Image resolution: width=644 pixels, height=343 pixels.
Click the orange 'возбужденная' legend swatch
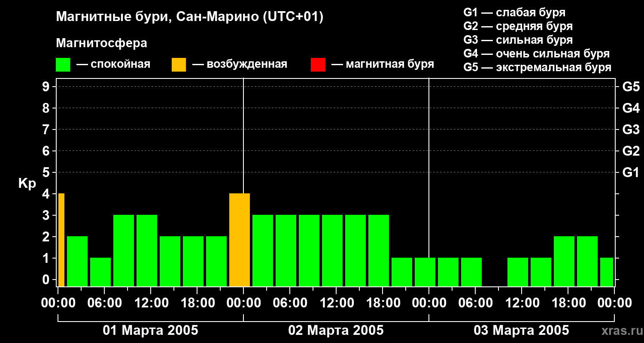click(x=179, y=65)
